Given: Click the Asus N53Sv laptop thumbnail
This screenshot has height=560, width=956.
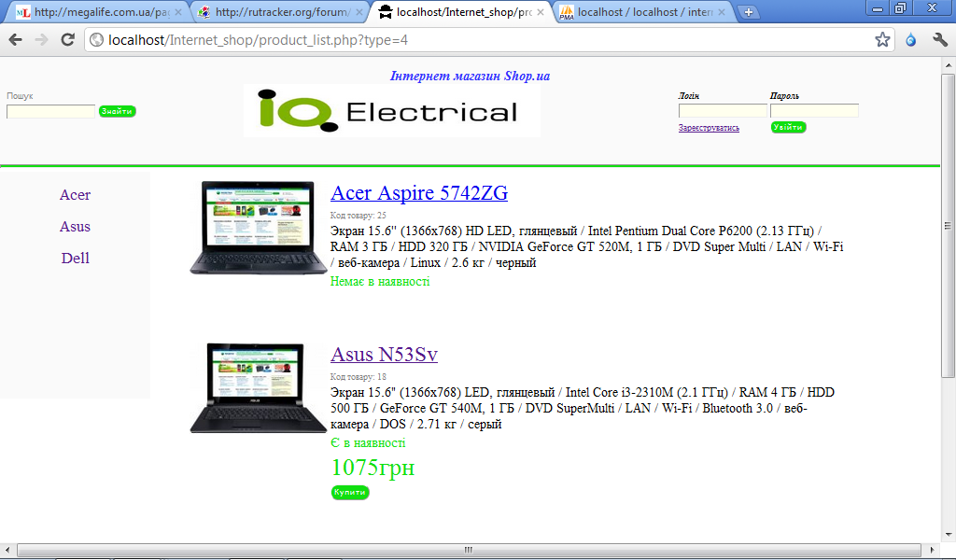Looking at the screenshot, I should pyautogui.click(x=258, y=388).
